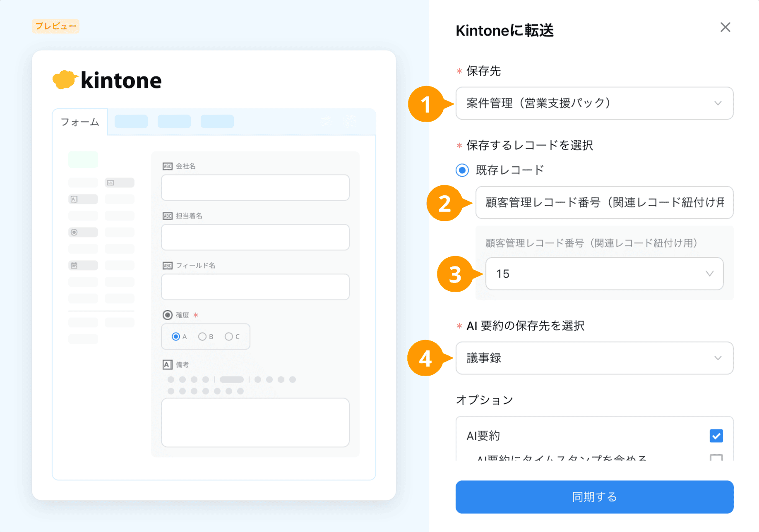Viewport: 759px width, 532px height.
Task: Select radio option C under 確度
Action: 228,337
